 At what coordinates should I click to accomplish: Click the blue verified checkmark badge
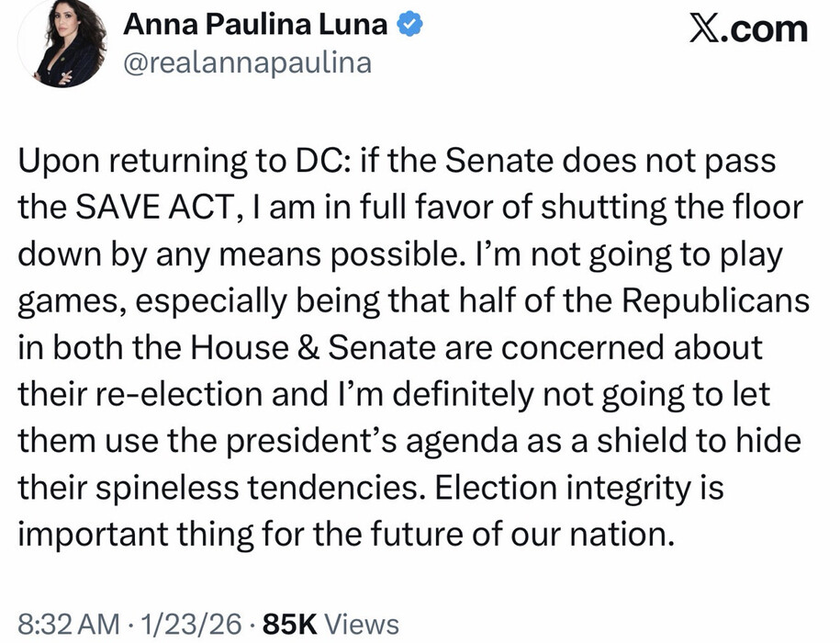[408, 26]
